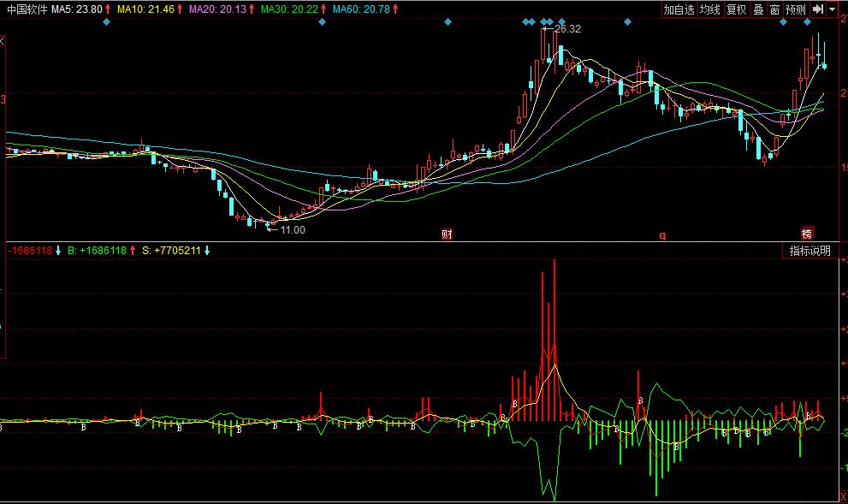848x504 pixels.
Task: Expand the top-right dropdown arrow menu
Action: [x=832, y=9]
